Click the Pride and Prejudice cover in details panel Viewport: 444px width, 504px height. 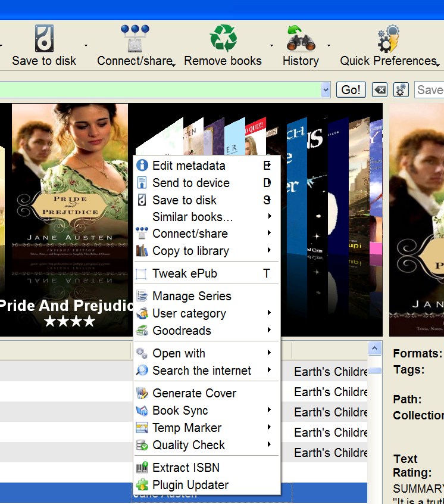(417, 220)
